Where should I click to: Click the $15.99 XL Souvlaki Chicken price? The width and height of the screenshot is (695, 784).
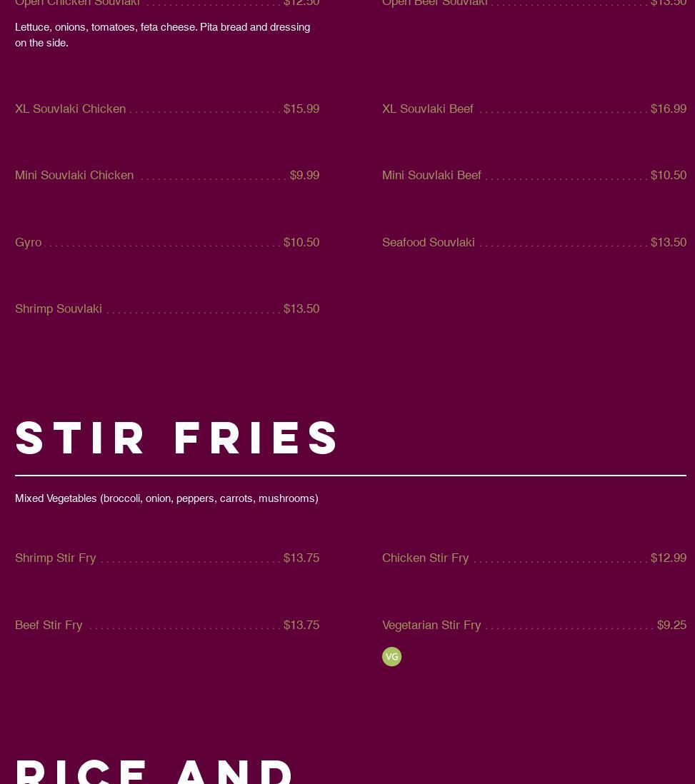click(x=301, y=109)
